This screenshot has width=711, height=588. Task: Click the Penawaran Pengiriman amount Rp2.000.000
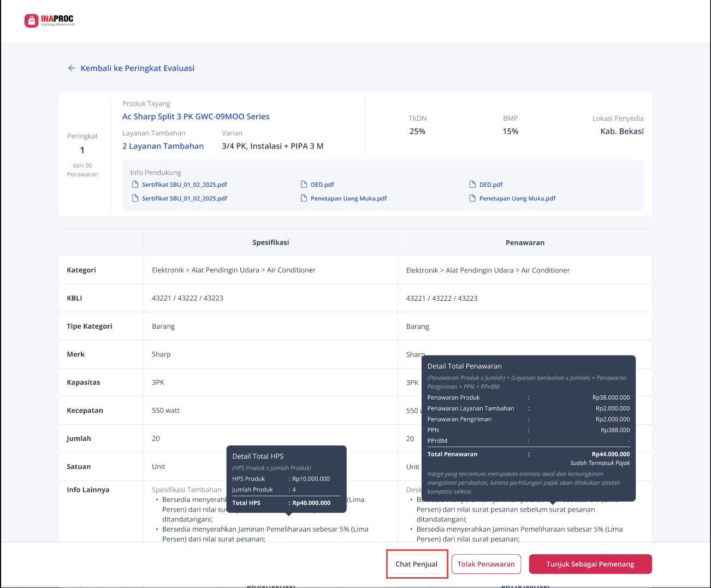coord(612,419)
